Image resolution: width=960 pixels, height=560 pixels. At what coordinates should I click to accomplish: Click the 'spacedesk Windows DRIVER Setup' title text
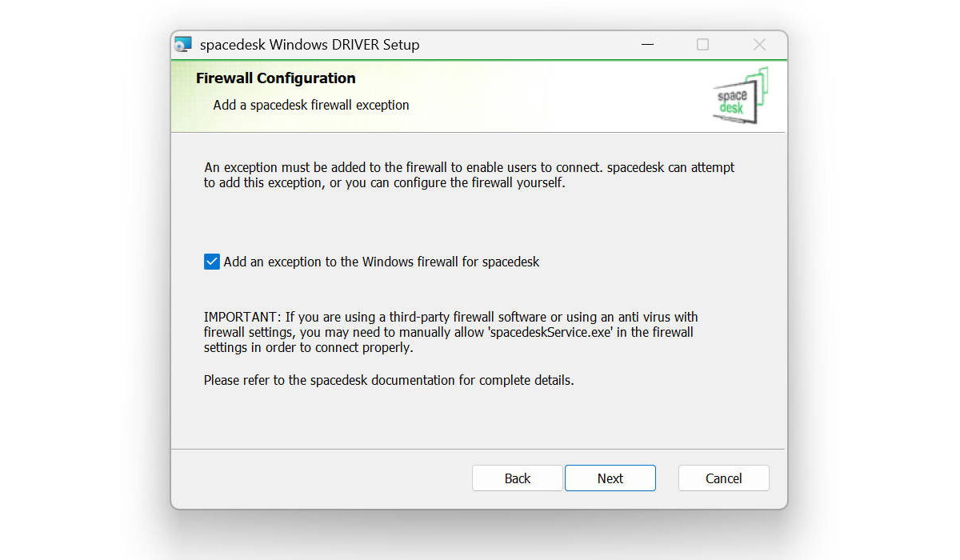click(x=309, y=45)
